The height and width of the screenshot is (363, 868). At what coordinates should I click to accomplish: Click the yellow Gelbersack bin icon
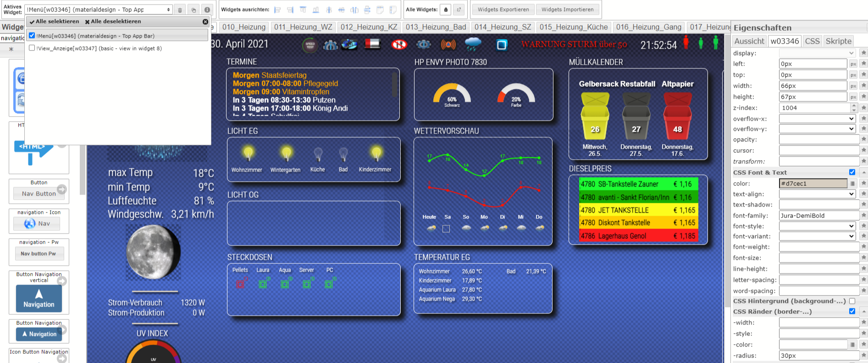tap(595, 116)
